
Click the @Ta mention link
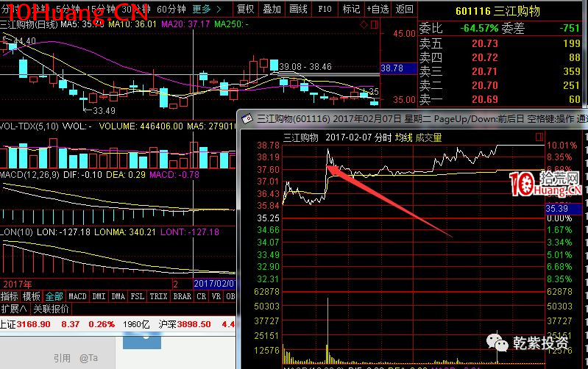pyautogui.click(x=88, y=358)
